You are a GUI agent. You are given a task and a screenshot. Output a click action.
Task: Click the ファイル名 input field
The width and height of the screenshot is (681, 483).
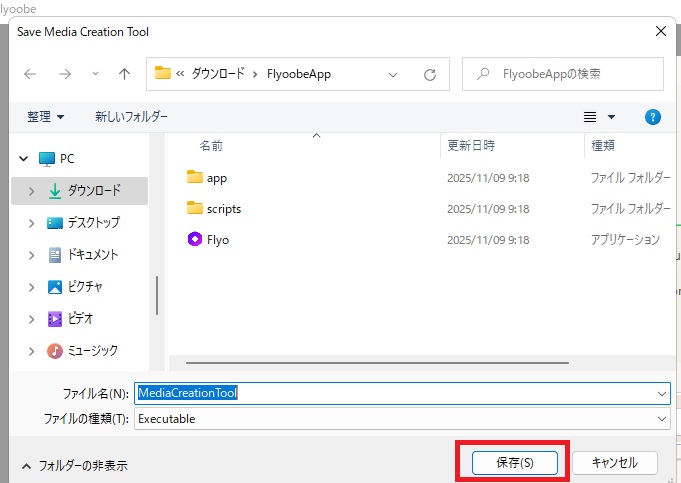click(400, 393)
